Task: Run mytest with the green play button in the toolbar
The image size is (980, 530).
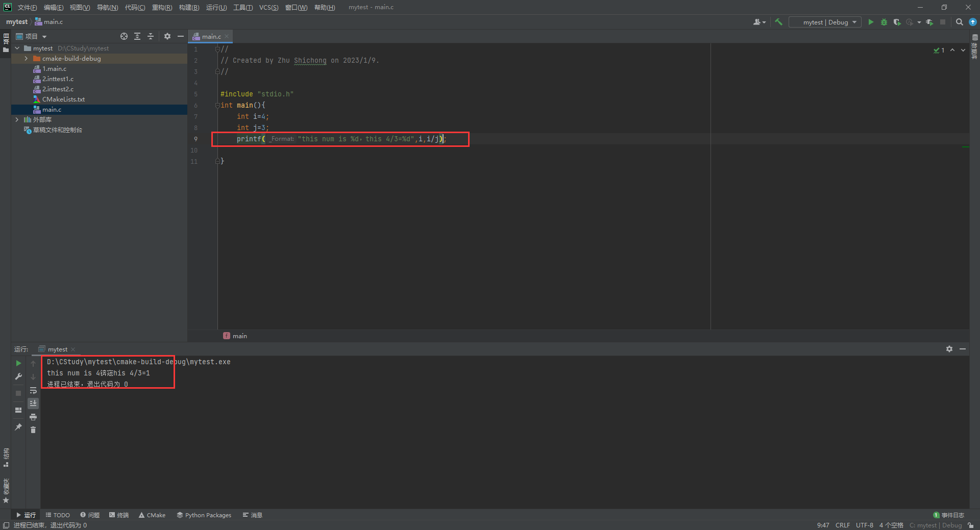Action: coord(871,22)
